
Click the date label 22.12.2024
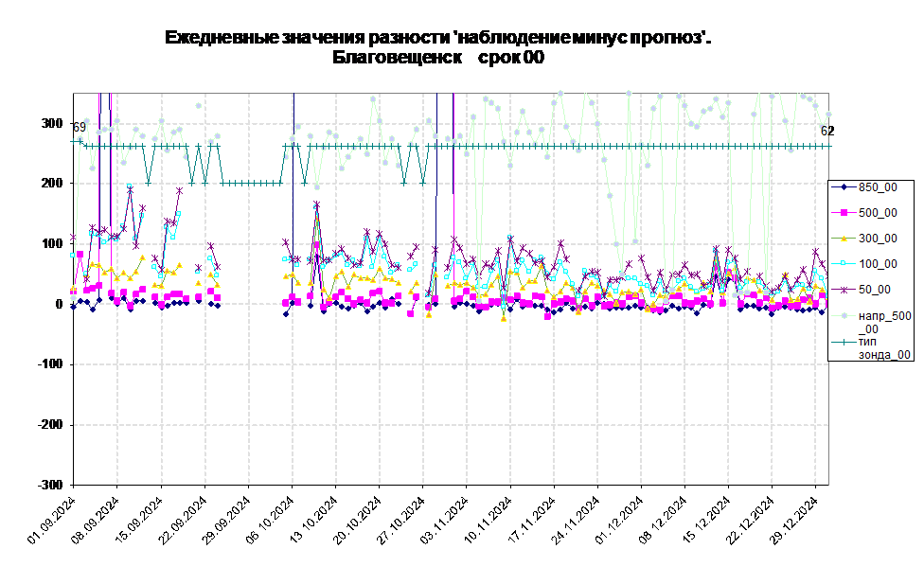(x=750, y=520)
